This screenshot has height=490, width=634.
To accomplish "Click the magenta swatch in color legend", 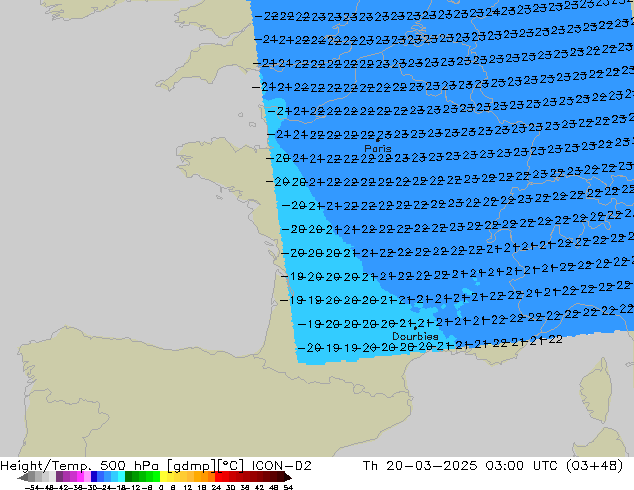I will (80, 477).
